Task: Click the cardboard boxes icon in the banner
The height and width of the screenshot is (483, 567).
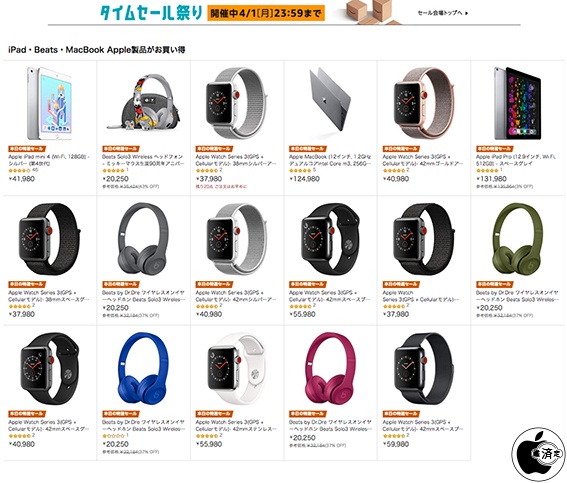Action: pos(373,12)
